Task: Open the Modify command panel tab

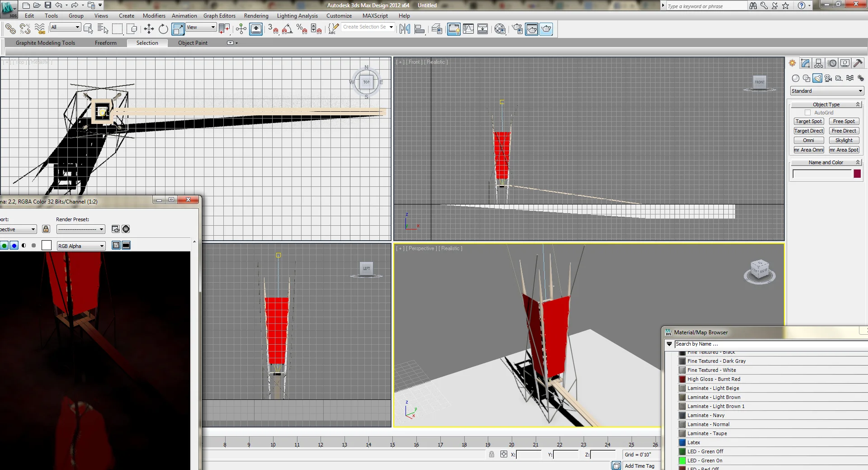Action: [x=806, y=63]
